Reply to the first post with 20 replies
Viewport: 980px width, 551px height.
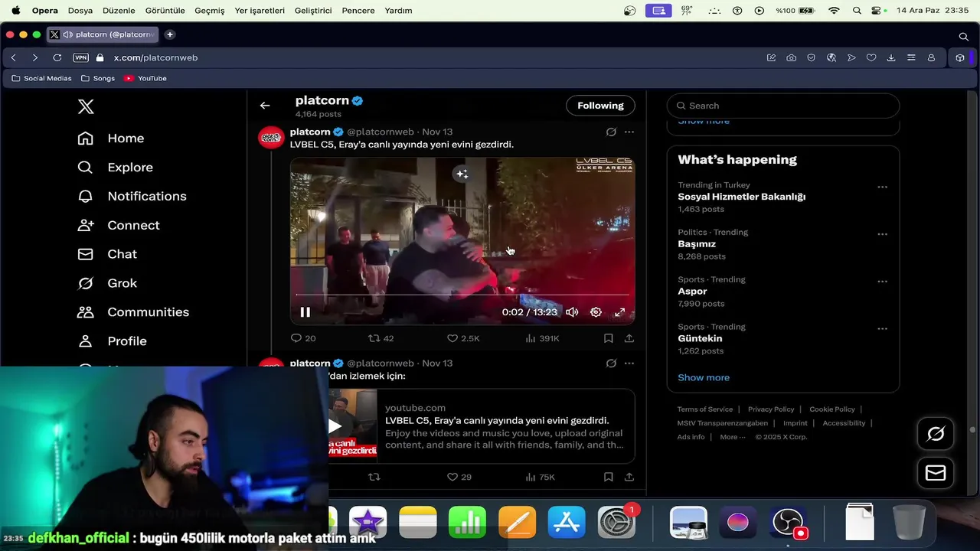click(x=303, y=338)
